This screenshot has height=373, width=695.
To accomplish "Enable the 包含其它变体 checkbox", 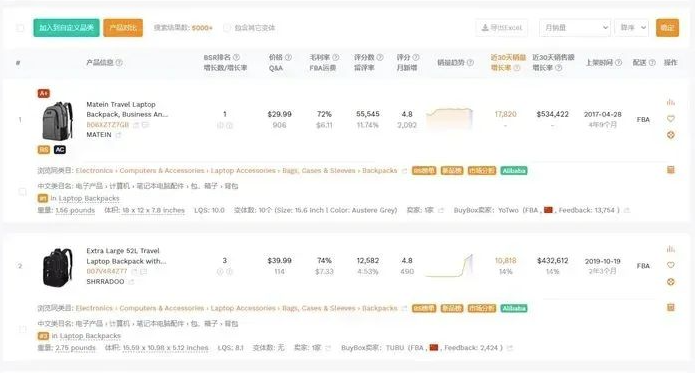I will (226, 28).
